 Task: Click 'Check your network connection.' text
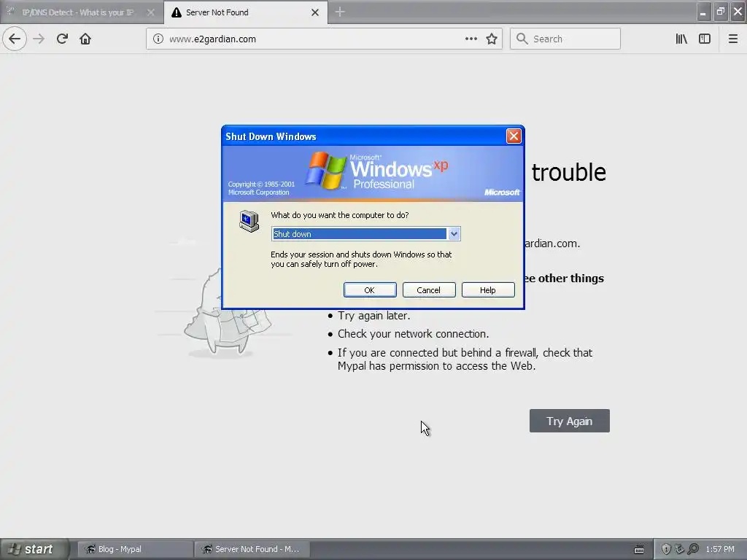pos(414,334)
